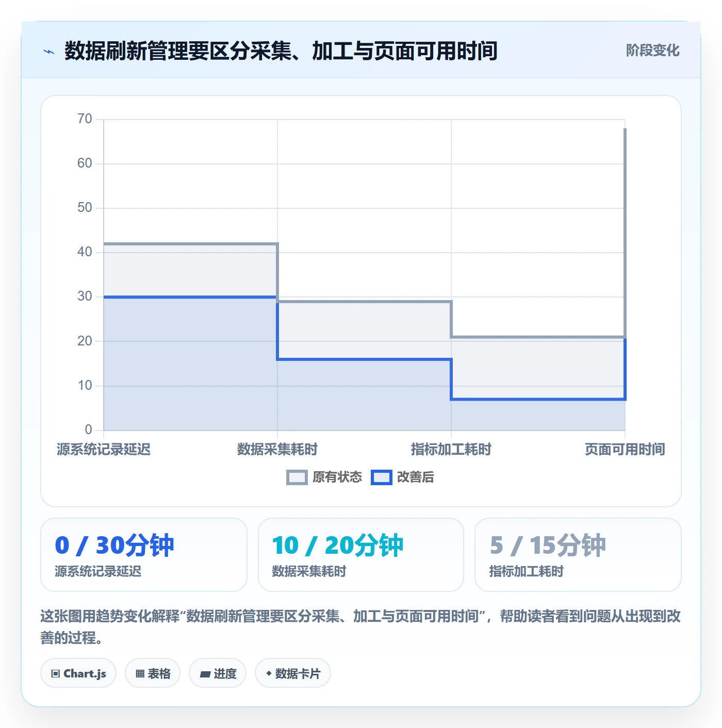The image size is (722, 728).
Task: Click the 原有状态 legend label
Action: coord(337,477)
